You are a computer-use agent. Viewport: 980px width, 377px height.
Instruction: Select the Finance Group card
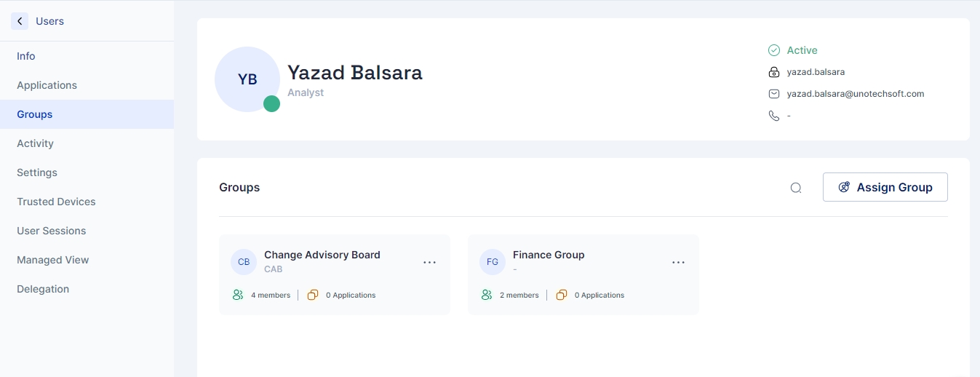click(583, 274)
